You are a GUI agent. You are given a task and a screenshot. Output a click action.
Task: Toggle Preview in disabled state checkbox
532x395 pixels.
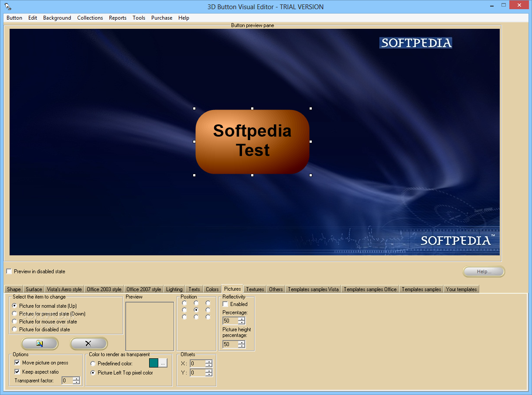(x=9, y=271)
